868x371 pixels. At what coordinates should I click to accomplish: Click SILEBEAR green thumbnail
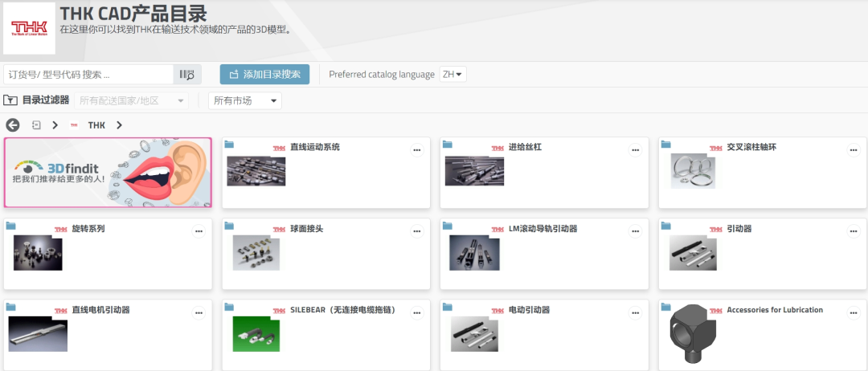(256, 334)
